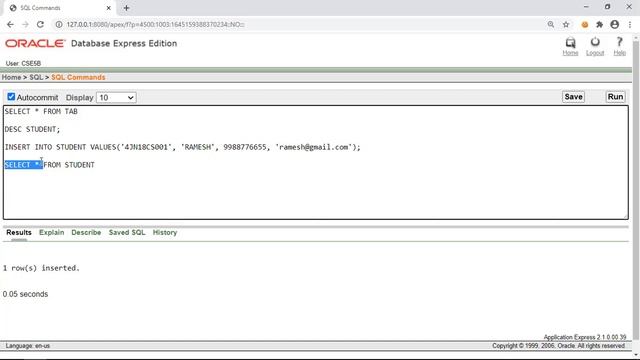Image resolution: width=640 pixels, height=360 pixels.
Task: Click the 'DESC STUDENT;' line
Action: (x=32, y=129)
